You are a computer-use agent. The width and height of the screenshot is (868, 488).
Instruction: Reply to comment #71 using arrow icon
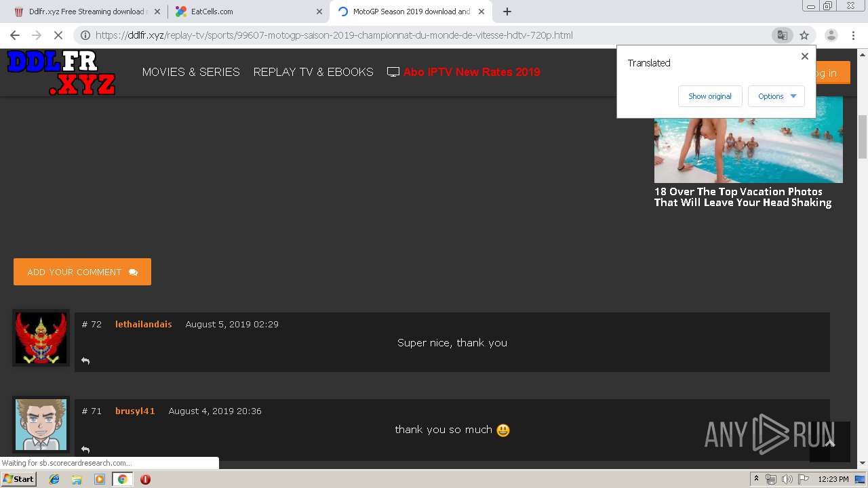(x=85, y=449)
